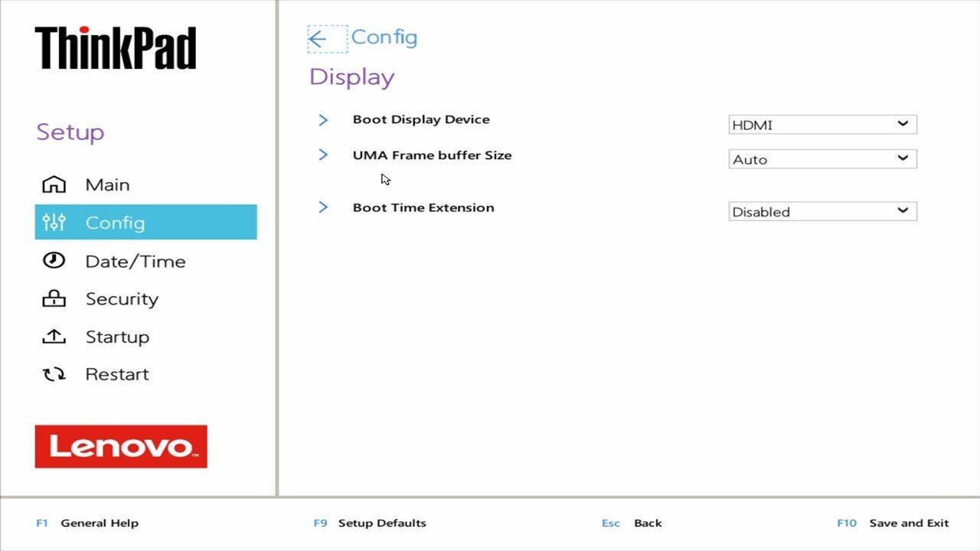980x551 pixels.
Task: Click the Security lock icon
Action: [54, 298]
